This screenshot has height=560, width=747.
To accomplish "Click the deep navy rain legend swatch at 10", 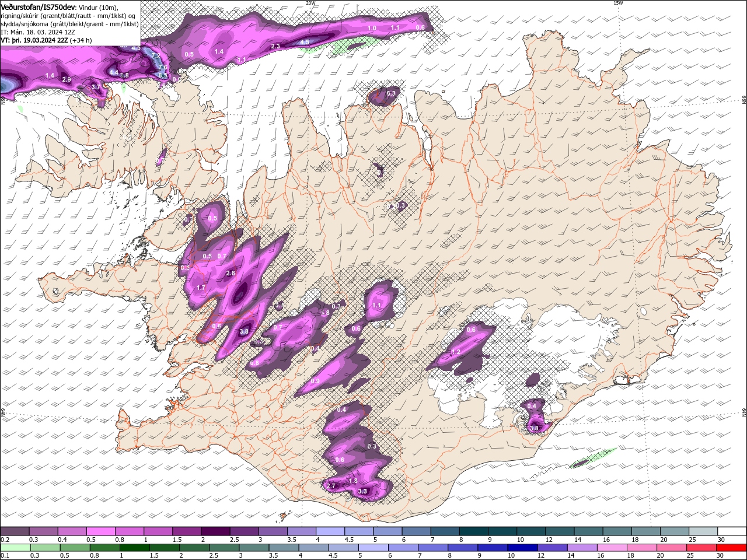I will [522, 548].
